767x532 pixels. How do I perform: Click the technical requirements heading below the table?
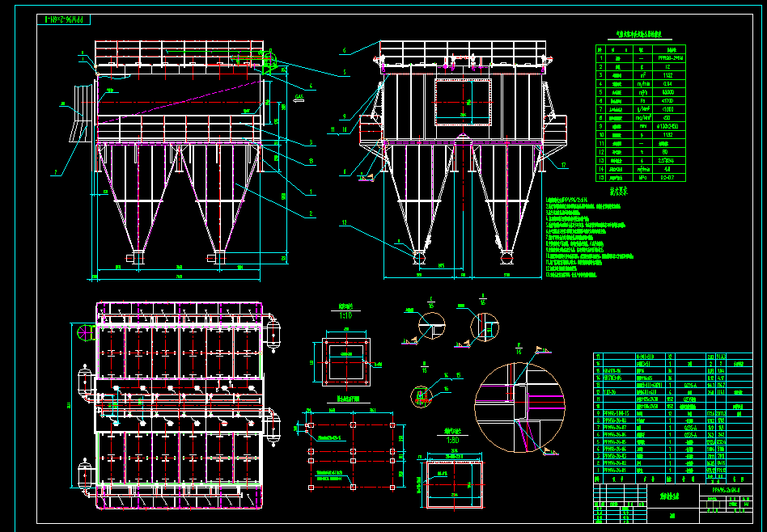pyautogui.click(x=618, y=191)
